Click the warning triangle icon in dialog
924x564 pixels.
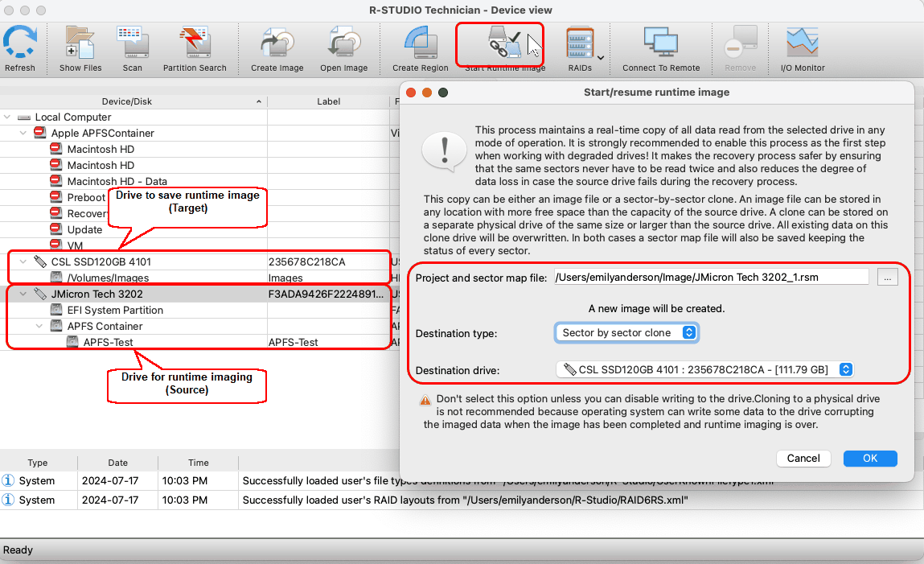point(425,400)
